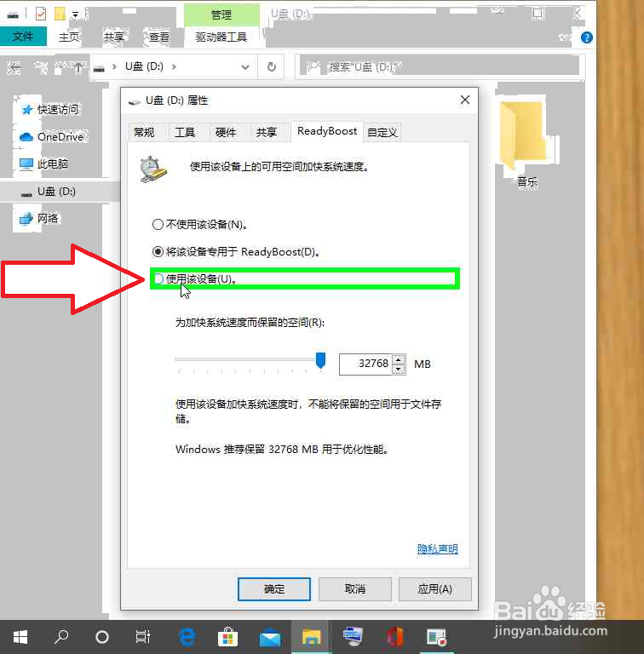The height and width of the screenshot is (654, 644).
Task: Open the computer monitor app on taskbar
Action: pyautogui.click(x=353, y=637)
